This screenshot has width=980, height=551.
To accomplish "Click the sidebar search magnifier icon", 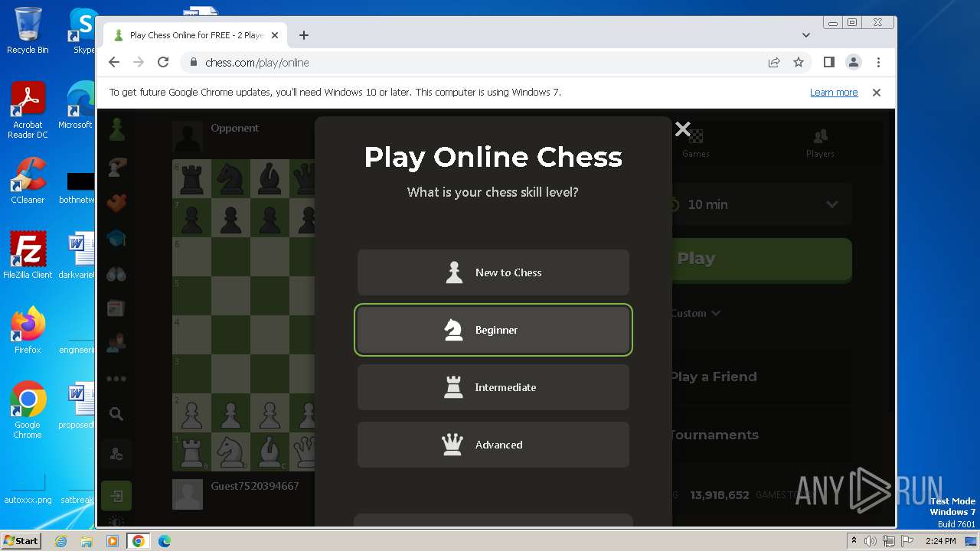I will (116, 414).
